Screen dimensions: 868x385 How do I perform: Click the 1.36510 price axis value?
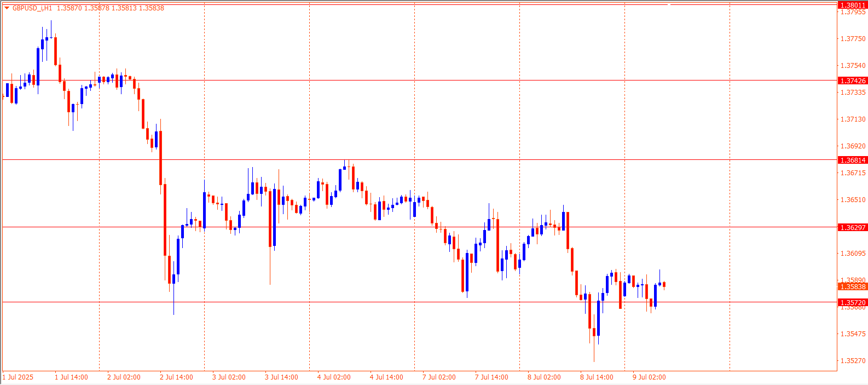click(x=853, y=200)
